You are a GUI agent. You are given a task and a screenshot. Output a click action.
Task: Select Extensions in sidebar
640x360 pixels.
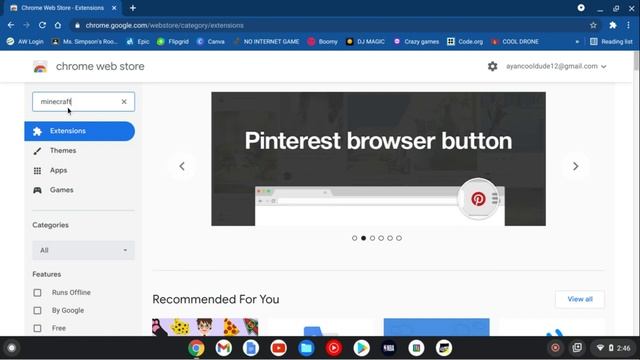pyautogui.click(x=80, y=131)
